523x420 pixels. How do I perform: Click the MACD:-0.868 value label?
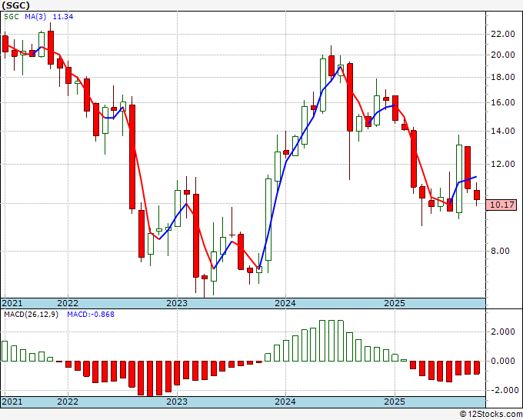91,315
